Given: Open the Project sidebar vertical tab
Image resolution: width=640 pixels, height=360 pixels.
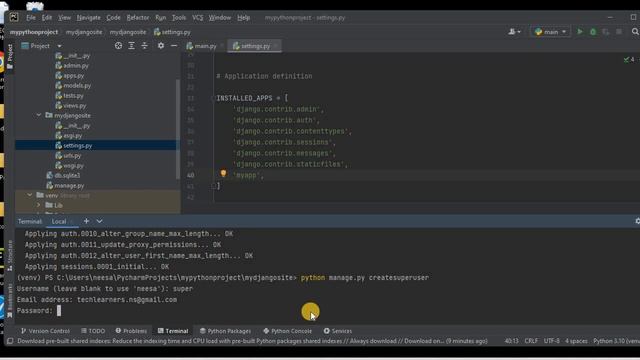Looking at the screenshot, I should coord(10,56).
